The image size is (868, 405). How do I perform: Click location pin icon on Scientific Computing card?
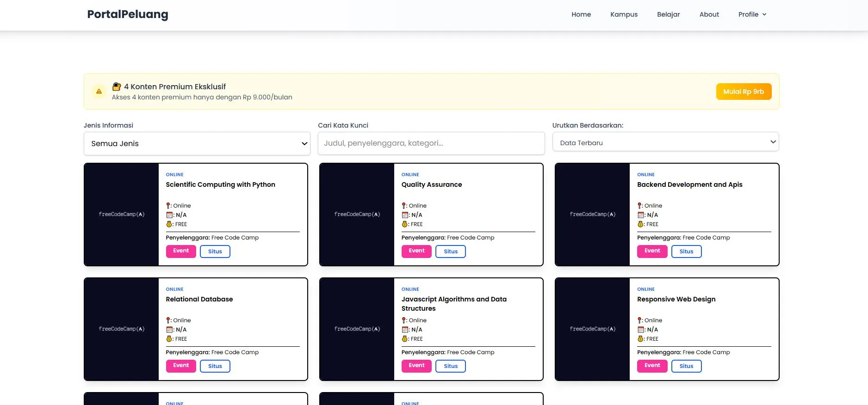(169, 206)
